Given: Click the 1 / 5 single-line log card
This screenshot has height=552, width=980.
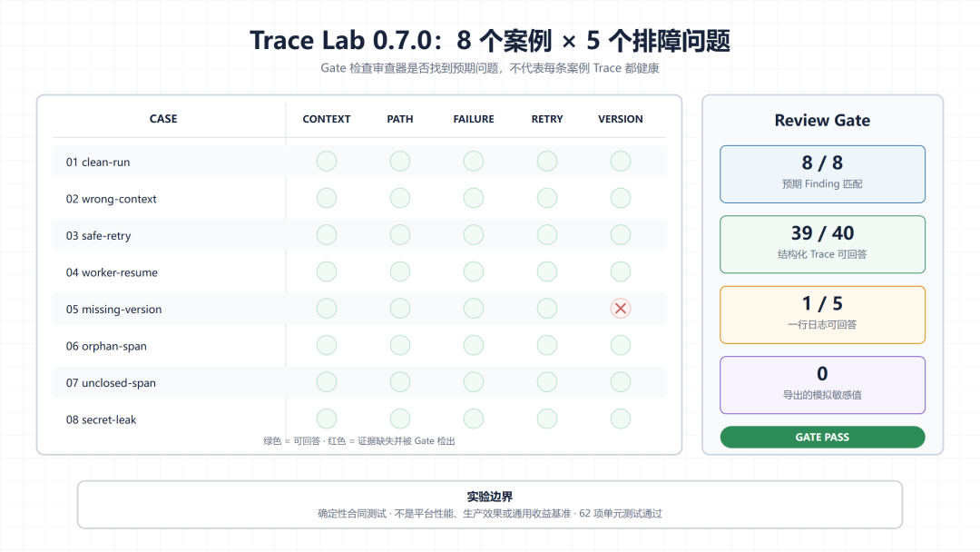Looking at the screenshot, I should pyautogui.click(x=822, y=315).
